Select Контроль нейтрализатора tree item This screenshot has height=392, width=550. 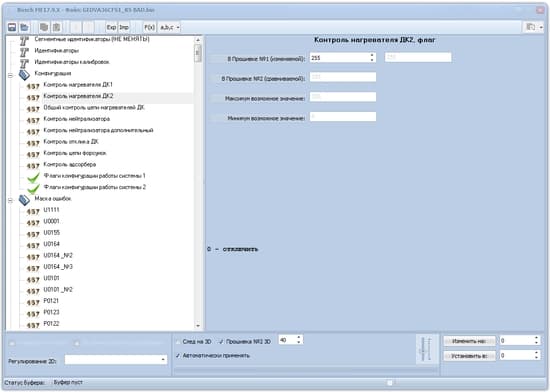pyautogui.click(x=76, y=119)
